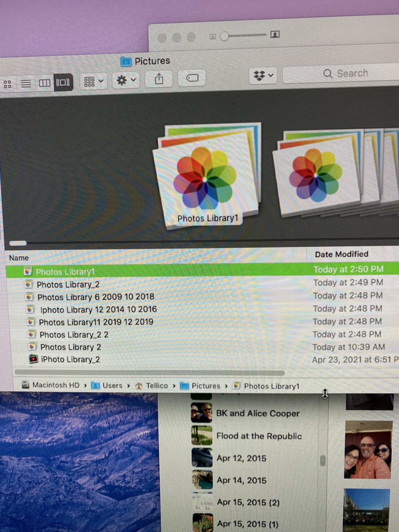Click Photos Library1 in the path bar

pos(266,386)
